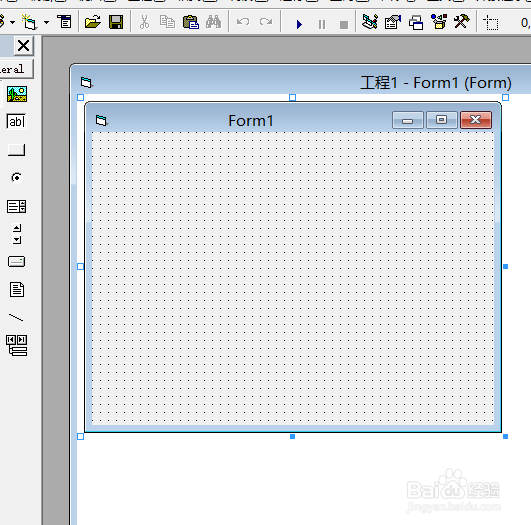The height and width of the screenshot is (525, 531).
Task: Select the TextBox control in Toolbox
Action: (x=16, y=121)
